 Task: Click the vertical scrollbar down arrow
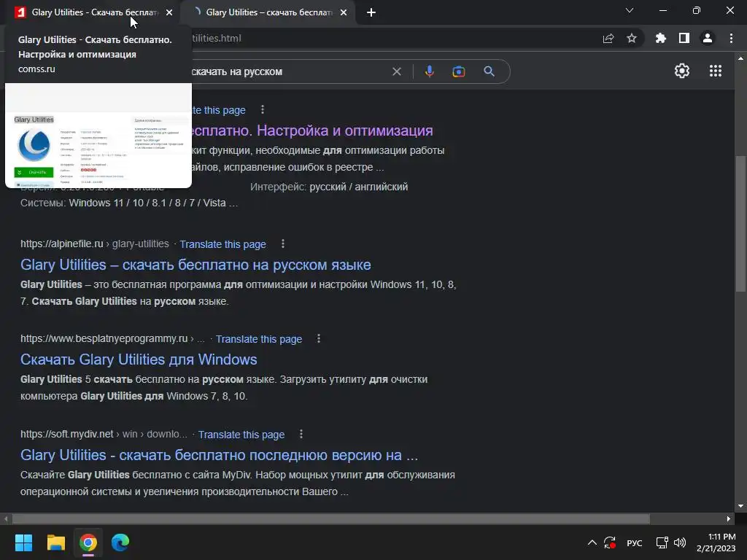click(740, 506)
